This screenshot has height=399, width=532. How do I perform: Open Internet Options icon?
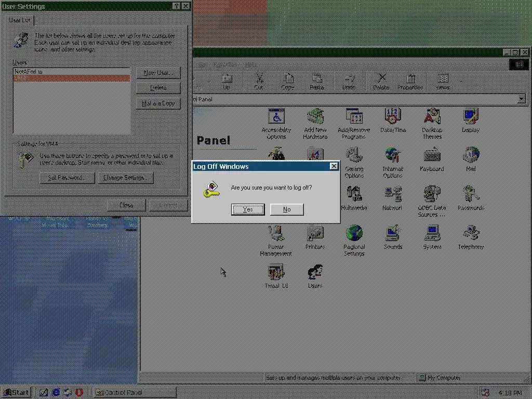pos(393,163)
